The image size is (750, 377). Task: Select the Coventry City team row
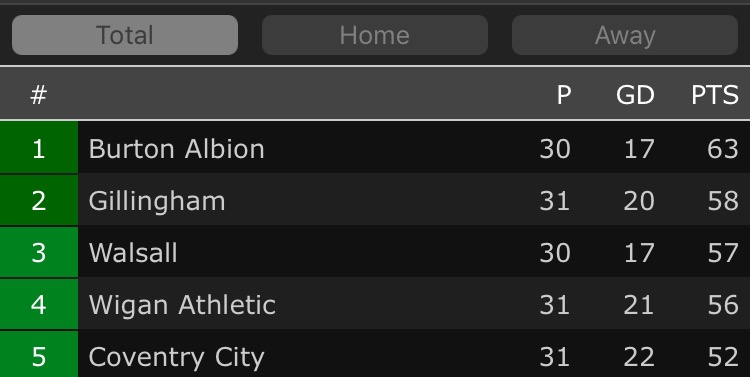pos(375,354)
